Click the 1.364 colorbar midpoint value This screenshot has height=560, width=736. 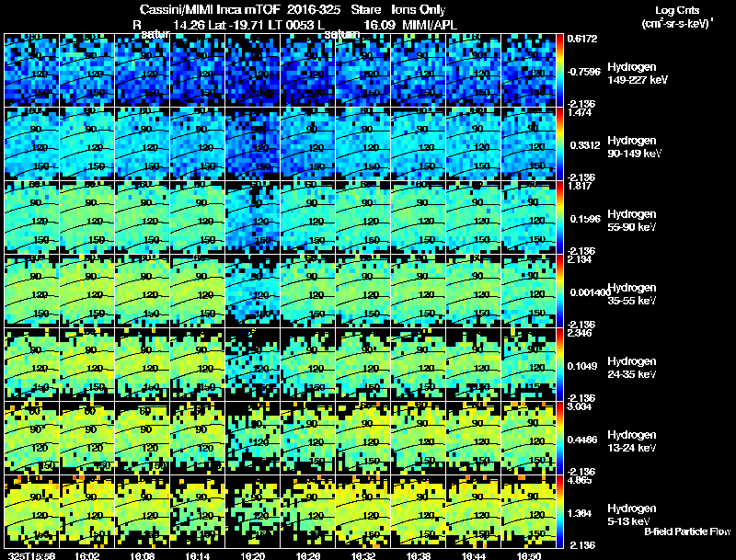coord(579,514)
